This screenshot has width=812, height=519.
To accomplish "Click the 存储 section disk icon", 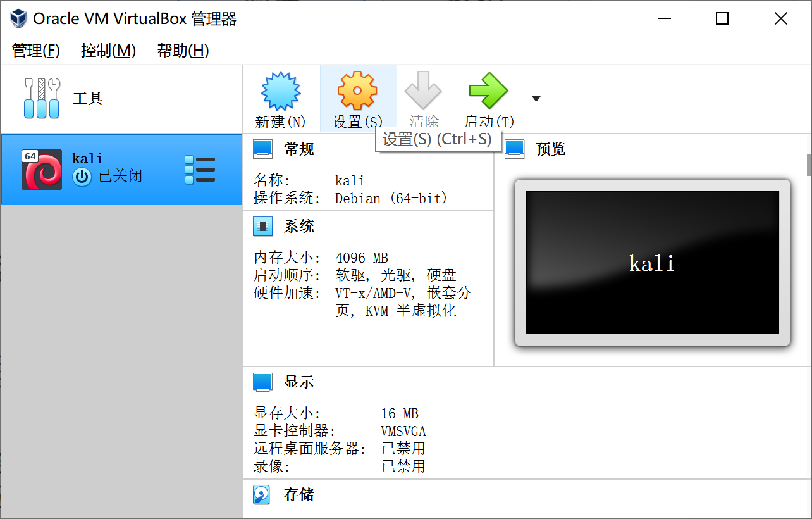I will [x=262, y=495].
